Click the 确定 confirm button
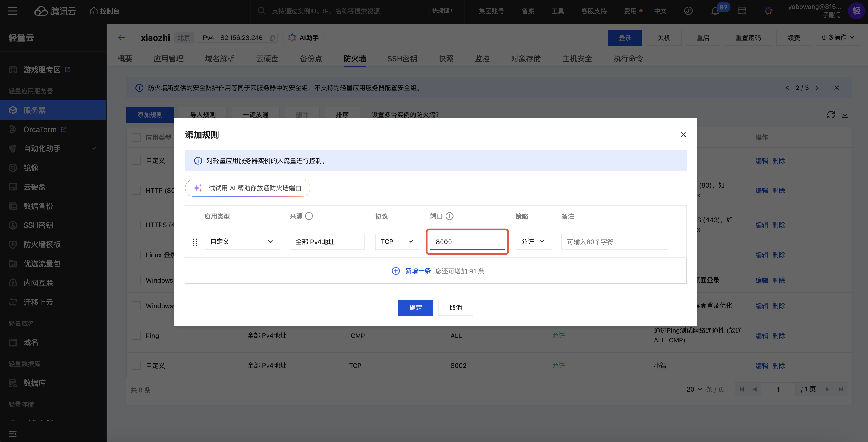This screenshot has height=442, width=868. pos(415,307)
